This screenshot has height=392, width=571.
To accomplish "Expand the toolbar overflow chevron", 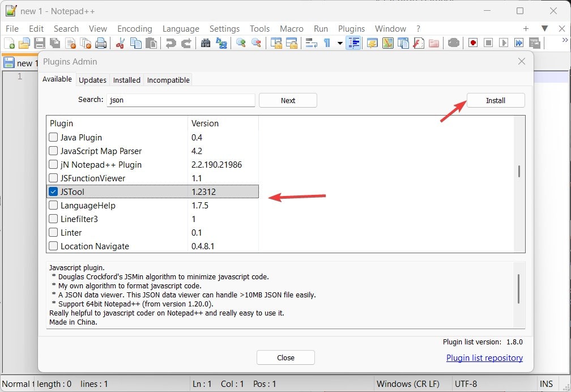I will tap(564, 40).
